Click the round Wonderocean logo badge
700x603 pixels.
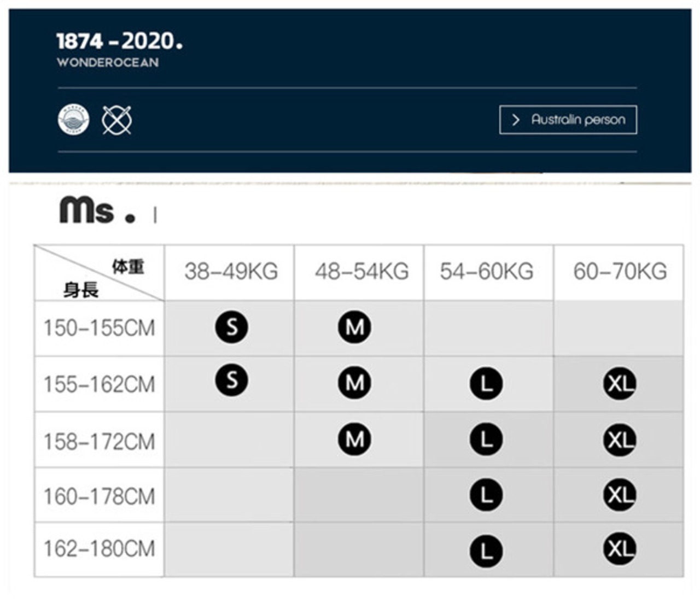tap(73, 119)
